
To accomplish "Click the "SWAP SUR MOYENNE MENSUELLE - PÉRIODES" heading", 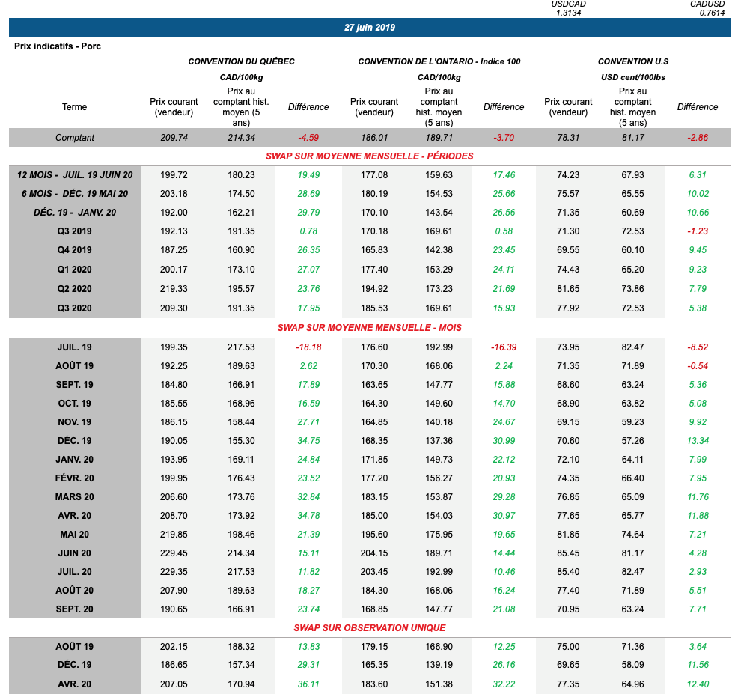I will 370,156.
